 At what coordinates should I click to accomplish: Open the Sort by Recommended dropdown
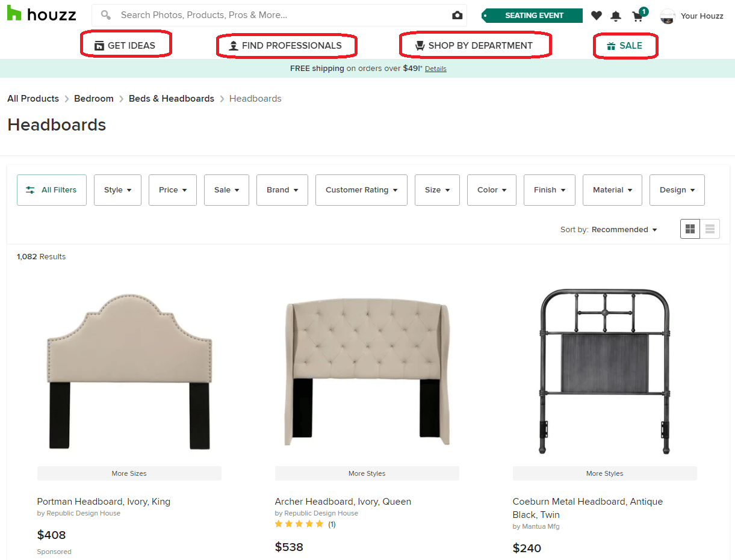pos(624,230)
